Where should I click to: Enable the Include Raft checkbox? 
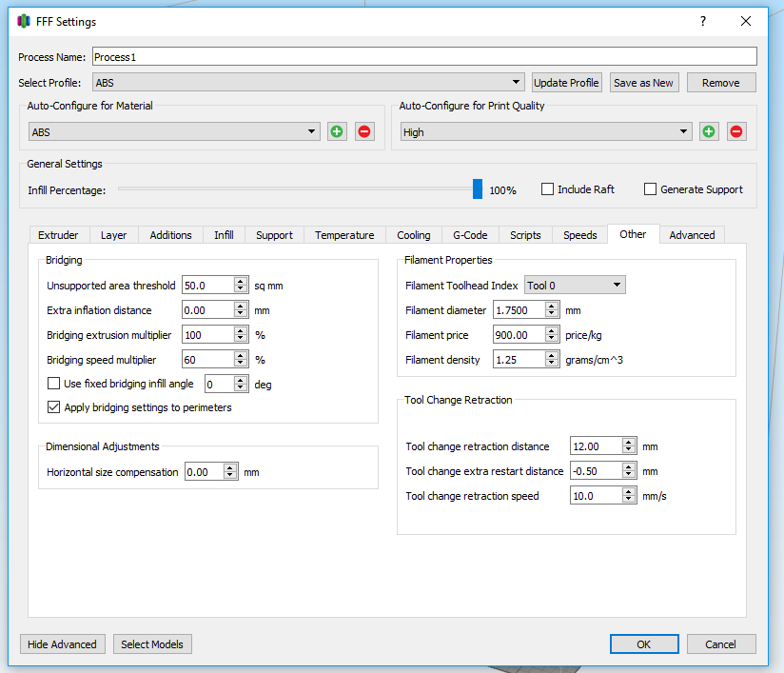click(x=547, y=189)
